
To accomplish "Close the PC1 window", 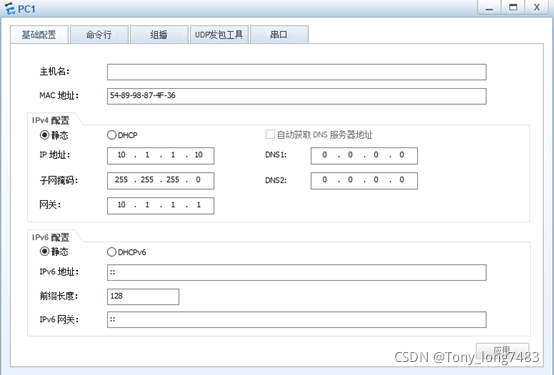I will pos(537,7).
